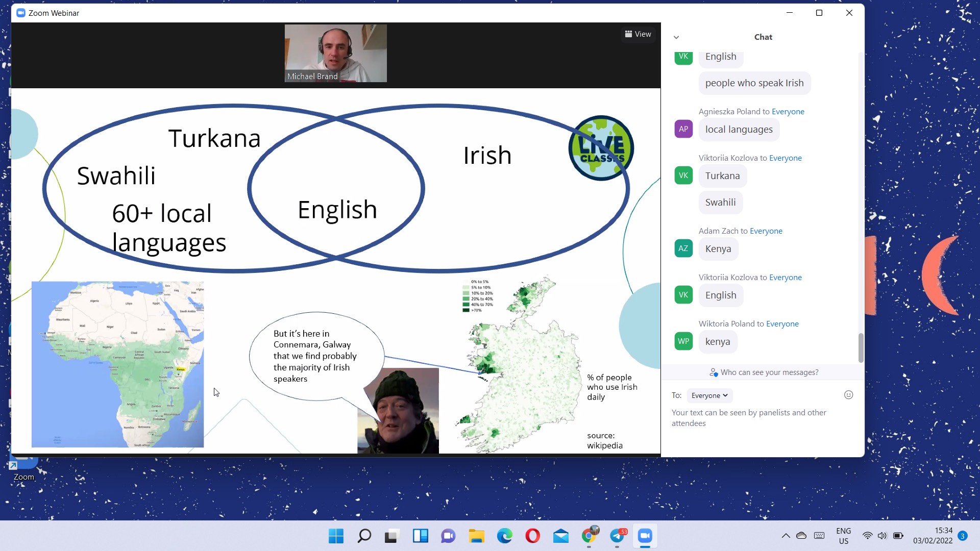The height and width of the screenshot is (551, 980).
Task: Expand the hidden system tray icons chevron
Action: 786,536
